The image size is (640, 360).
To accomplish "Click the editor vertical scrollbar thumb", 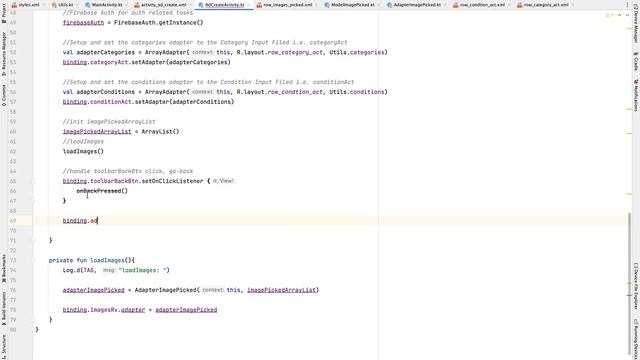I will [x=629, y=284].
